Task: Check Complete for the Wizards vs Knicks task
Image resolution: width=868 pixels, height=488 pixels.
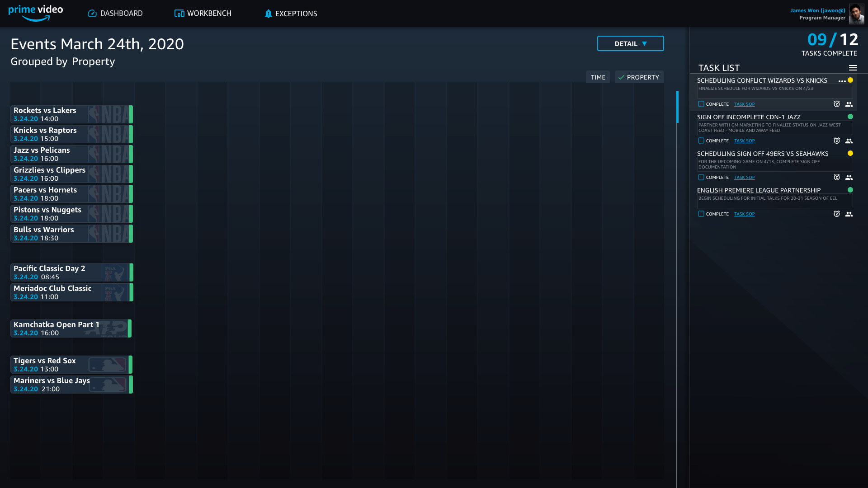Action: tap(701, 104)
